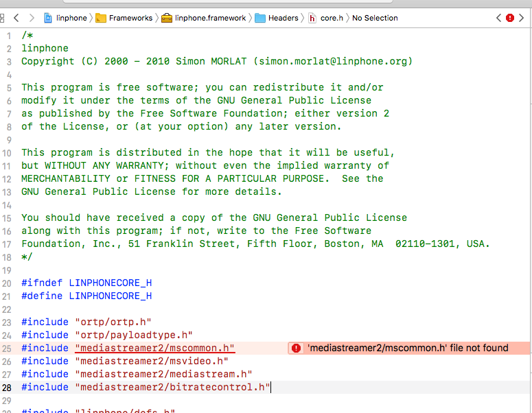Open the Headers breadcrumb segment
The image size is (532, 413).
click(x=284, y=18)
